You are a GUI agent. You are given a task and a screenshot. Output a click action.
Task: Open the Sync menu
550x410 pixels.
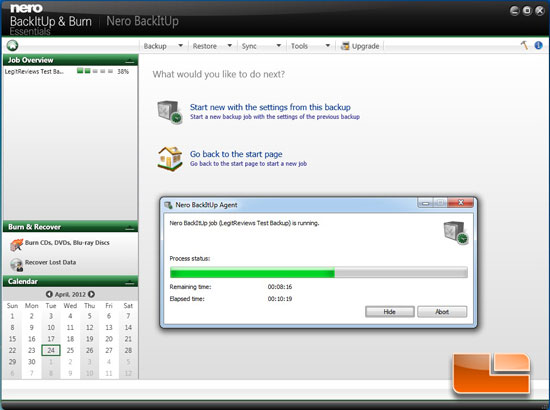point(249,46)
